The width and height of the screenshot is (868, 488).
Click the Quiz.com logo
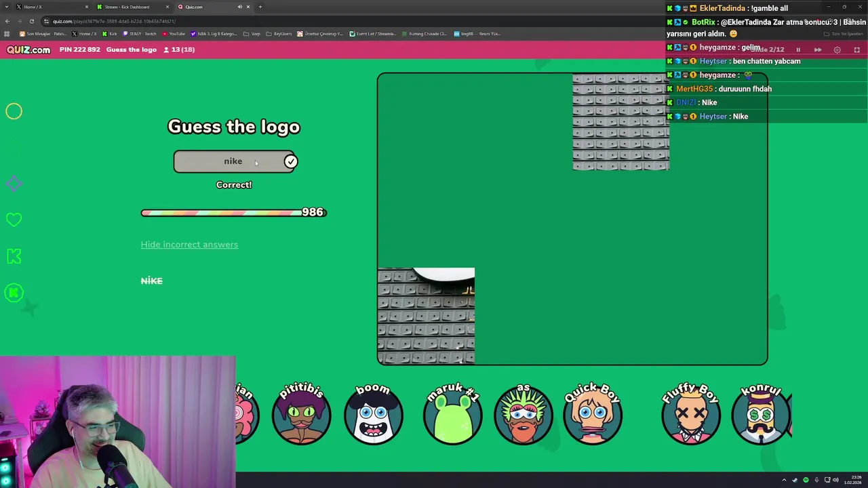(28, 49)
